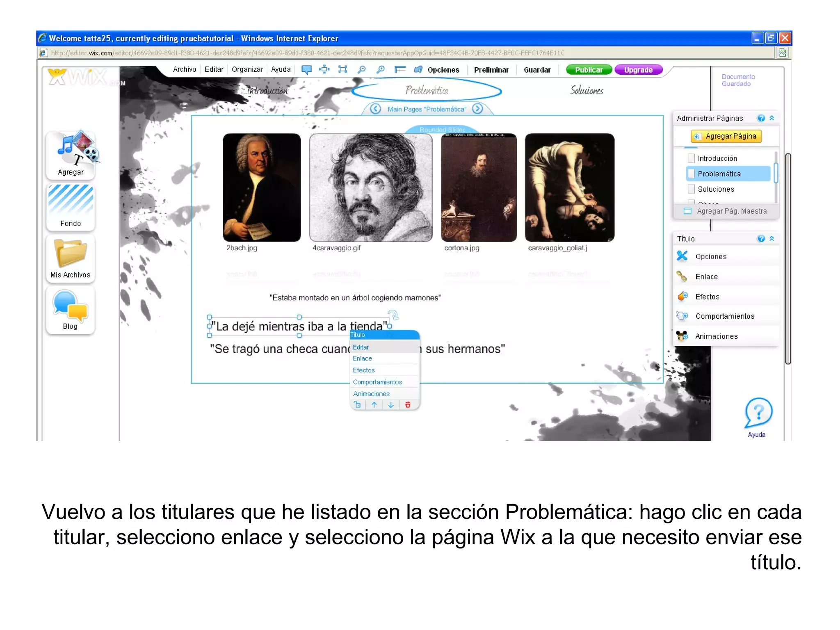Collapse the Administrar Páginas panel
Viewport: 840px width, 630px height.
point(772,118)
